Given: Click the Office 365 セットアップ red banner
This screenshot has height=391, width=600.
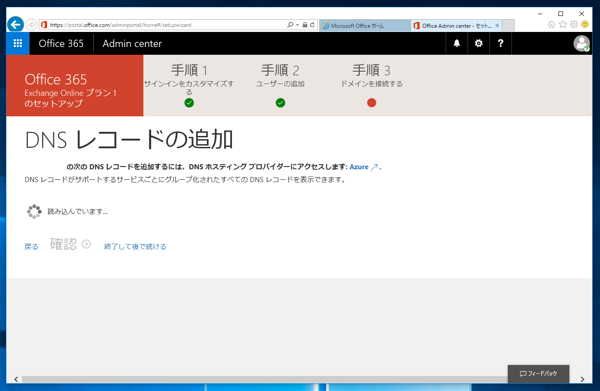Looking at the screenshot, I should point(75,85).
